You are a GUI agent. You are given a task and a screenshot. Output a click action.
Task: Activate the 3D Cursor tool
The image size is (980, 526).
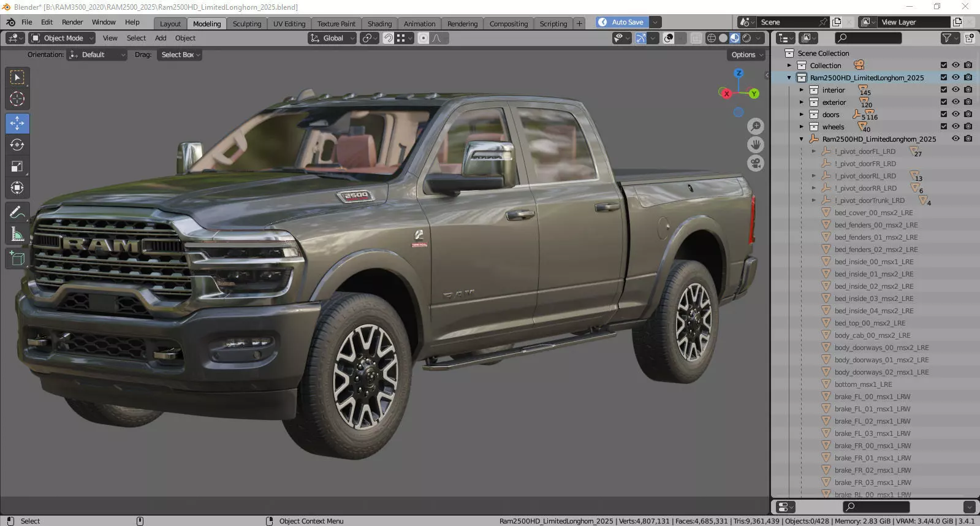[x=17, y=99]
